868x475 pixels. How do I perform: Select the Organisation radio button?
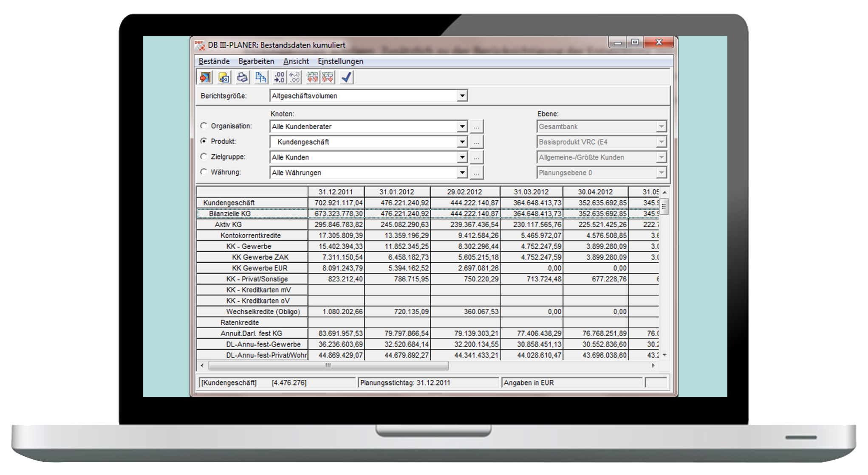pos(204,126)
